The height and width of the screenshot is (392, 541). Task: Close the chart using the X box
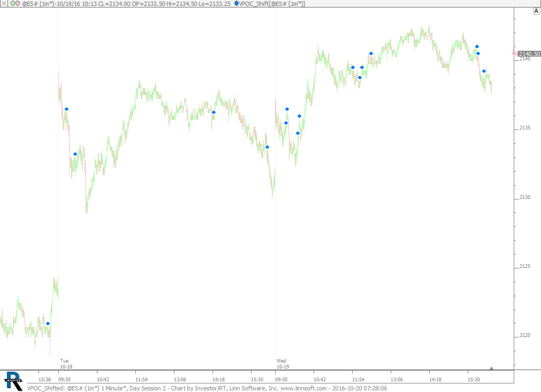coord(4,4)
